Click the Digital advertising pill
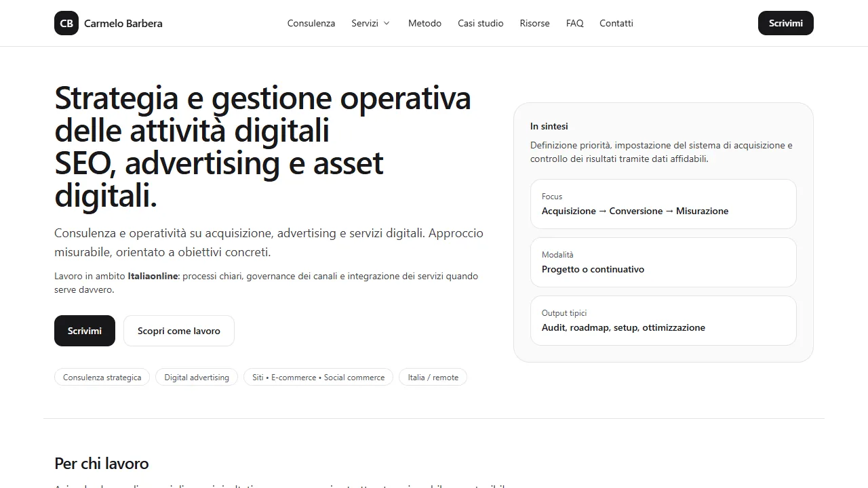 tap(197, 377)
